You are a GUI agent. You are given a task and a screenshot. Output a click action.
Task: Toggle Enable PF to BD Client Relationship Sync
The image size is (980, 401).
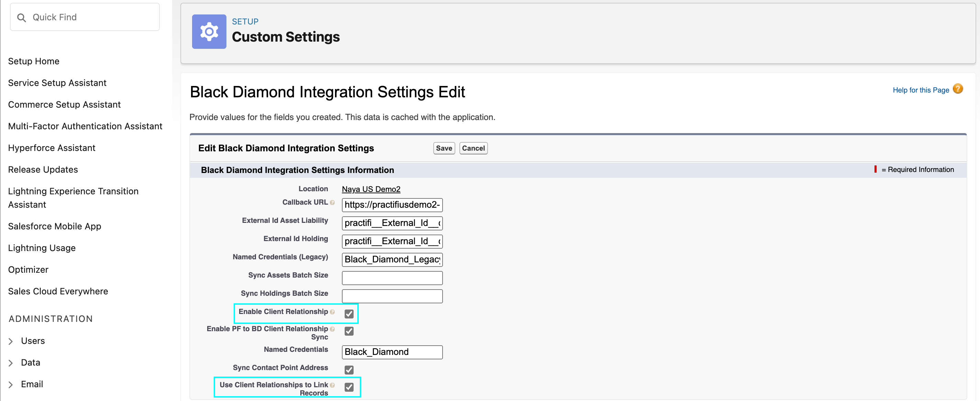pos(349,331)
